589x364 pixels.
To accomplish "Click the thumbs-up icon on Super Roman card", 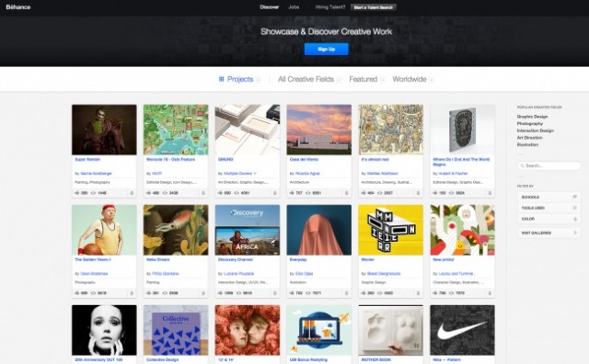I will [77, 193].
